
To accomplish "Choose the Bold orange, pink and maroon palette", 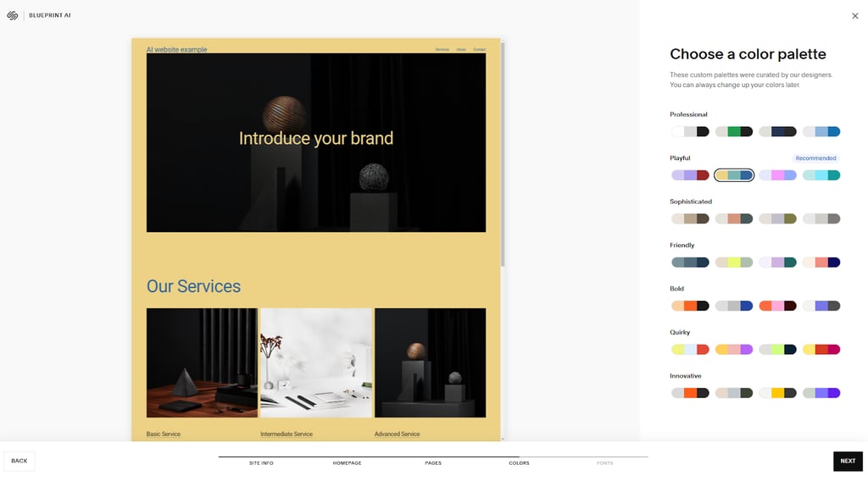I will click(777, 306).
